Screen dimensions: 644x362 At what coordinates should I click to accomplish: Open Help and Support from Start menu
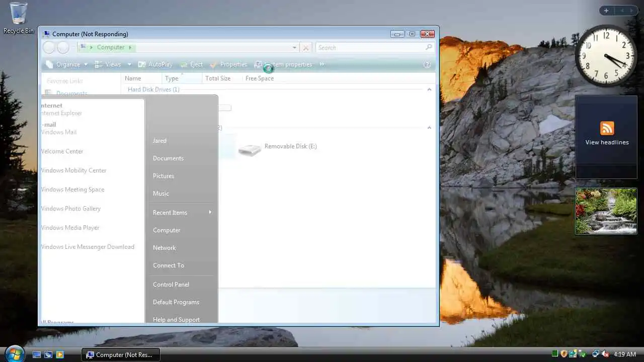[176, 320]
